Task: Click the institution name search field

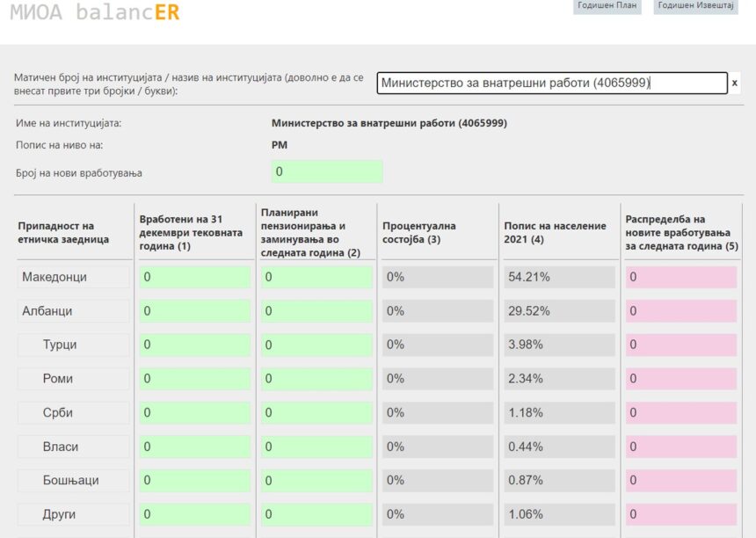Action: point(552,83)
